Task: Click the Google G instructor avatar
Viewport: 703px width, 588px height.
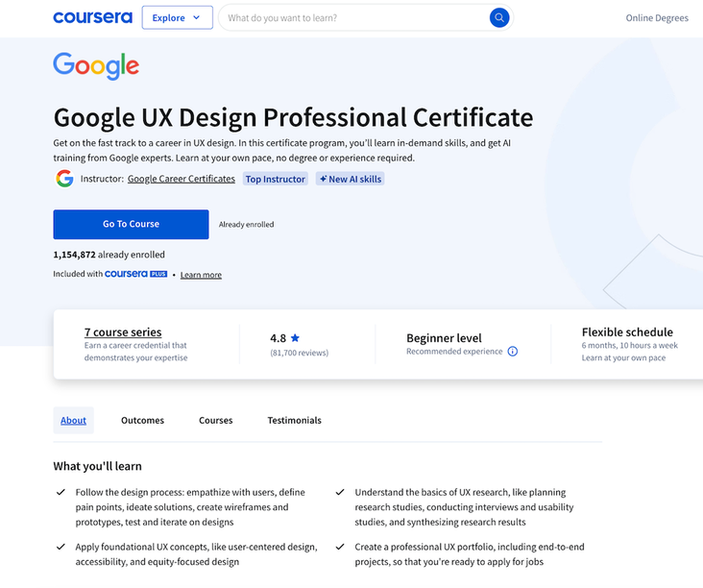Action: 64,179
